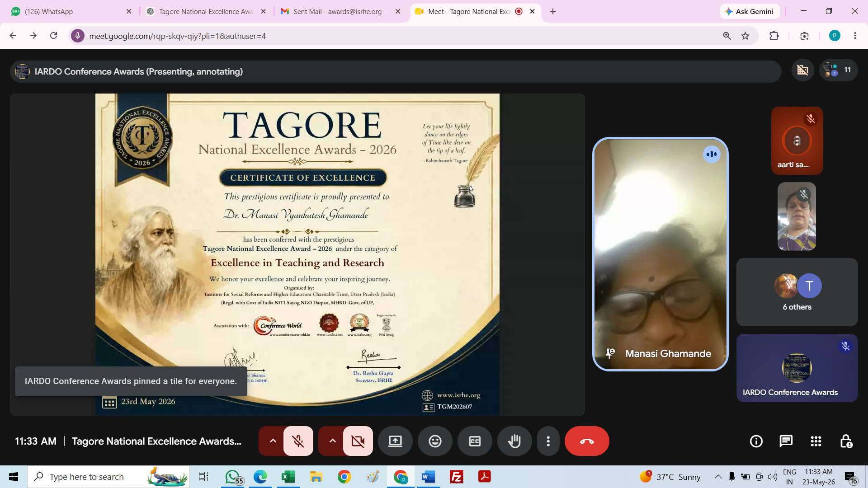Open the zoom magnifier icon in address bar
Viewport: 868px width, 488px height.
pyautogui.click(x=727, y=36)
